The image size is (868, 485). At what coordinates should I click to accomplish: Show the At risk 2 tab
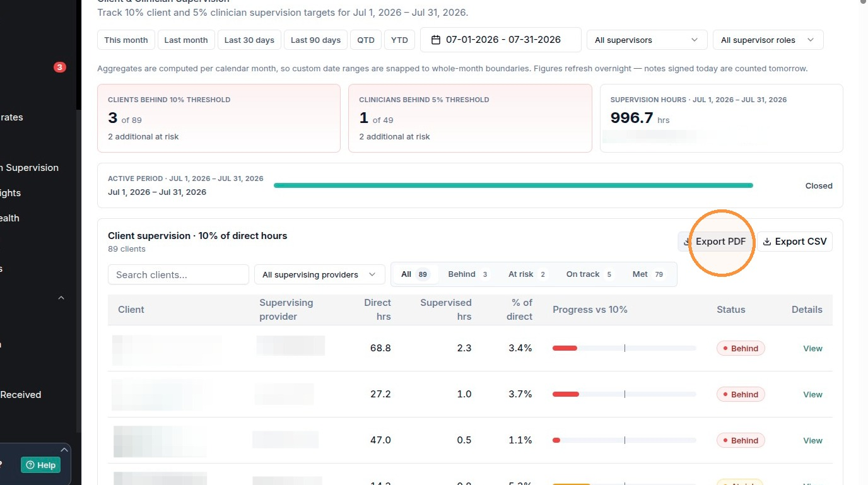pyautogui.click(x=528, y=274)
